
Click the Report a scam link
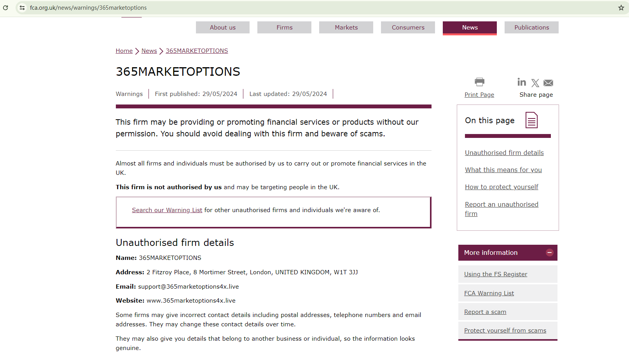tap(485, 312)
